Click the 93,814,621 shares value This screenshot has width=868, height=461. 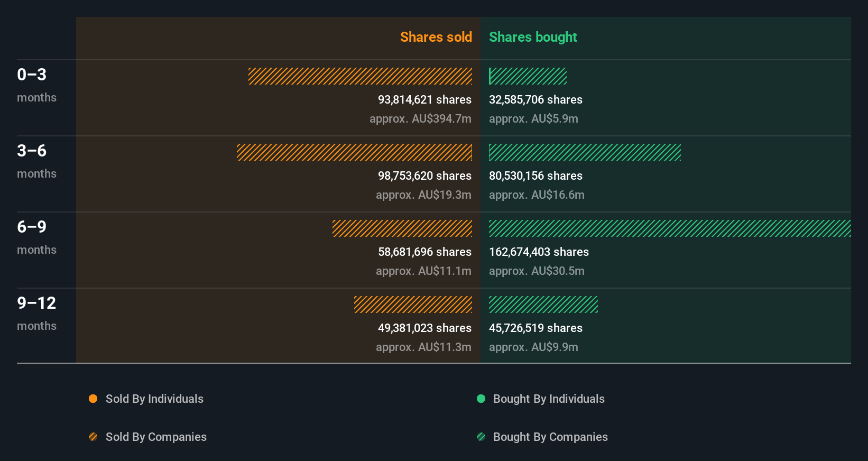click(424, 99)
